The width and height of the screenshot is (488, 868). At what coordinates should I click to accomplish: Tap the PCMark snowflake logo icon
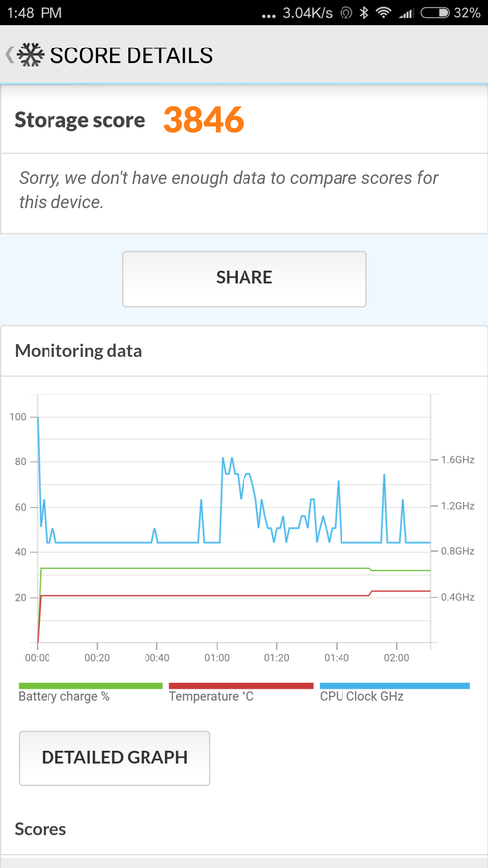(x=31, y=55)
